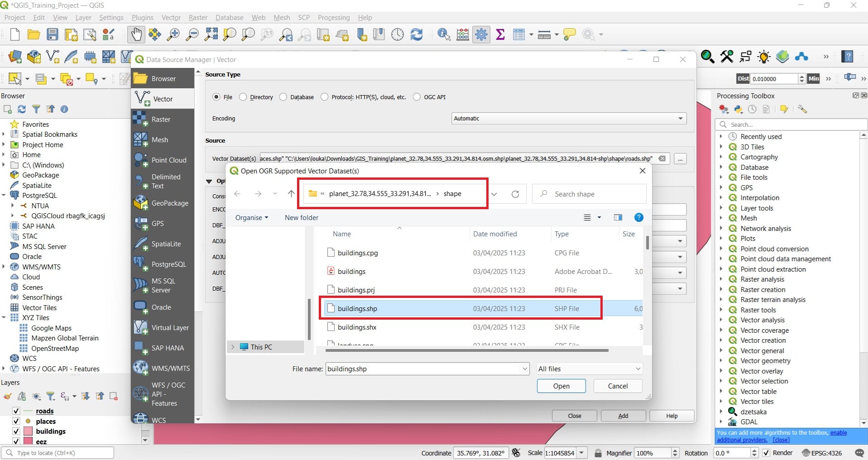Click the Zoom Full extent icon
The image size is (868, 460).
pyautogui.click(x=211, y=34)
